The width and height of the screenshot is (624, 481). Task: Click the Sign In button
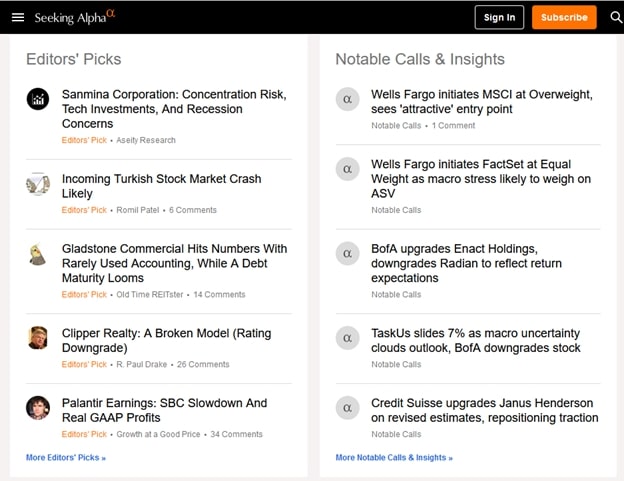pyautogui.click(x=499, y=18)
